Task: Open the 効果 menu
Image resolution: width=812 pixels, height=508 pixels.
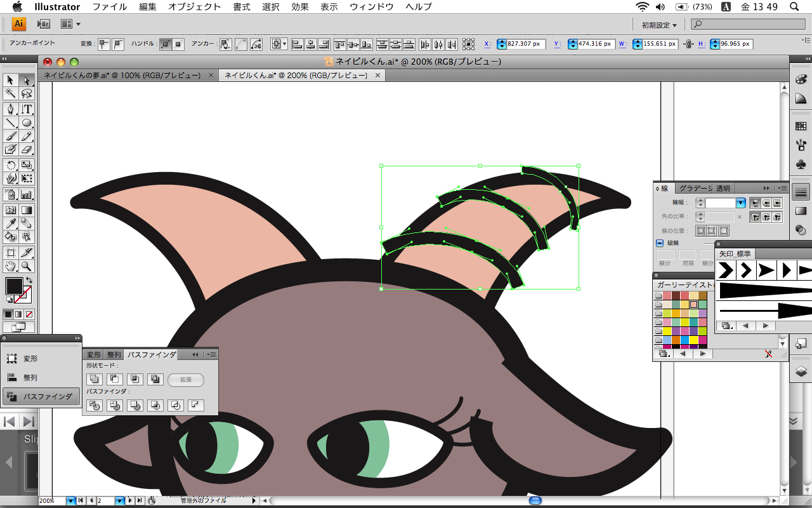Action: 299,7
